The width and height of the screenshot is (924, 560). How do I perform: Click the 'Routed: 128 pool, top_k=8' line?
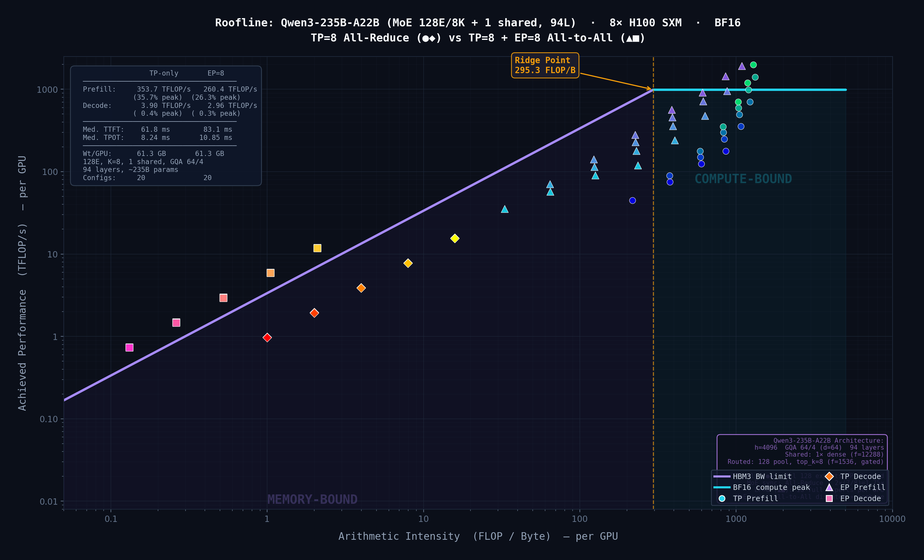click(x=806, y=462)
